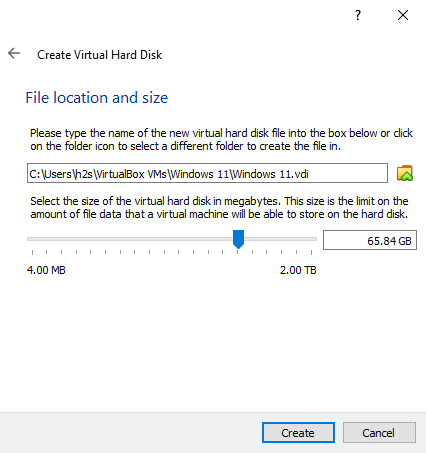Click the slider track left of the handle

130,239
